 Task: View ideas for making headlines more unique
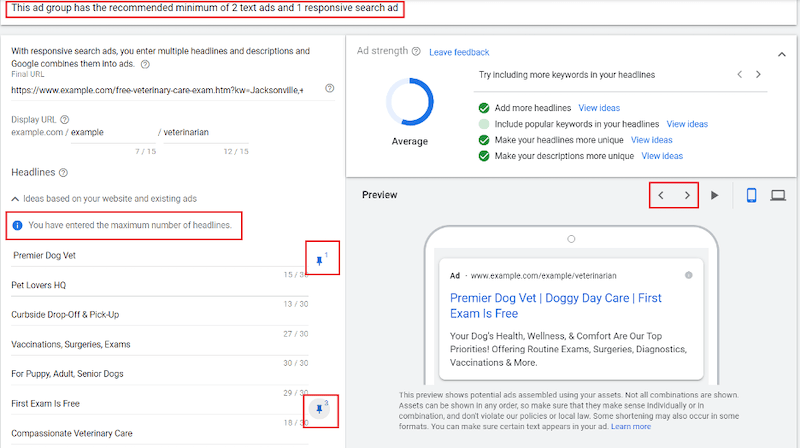[652, 140]
